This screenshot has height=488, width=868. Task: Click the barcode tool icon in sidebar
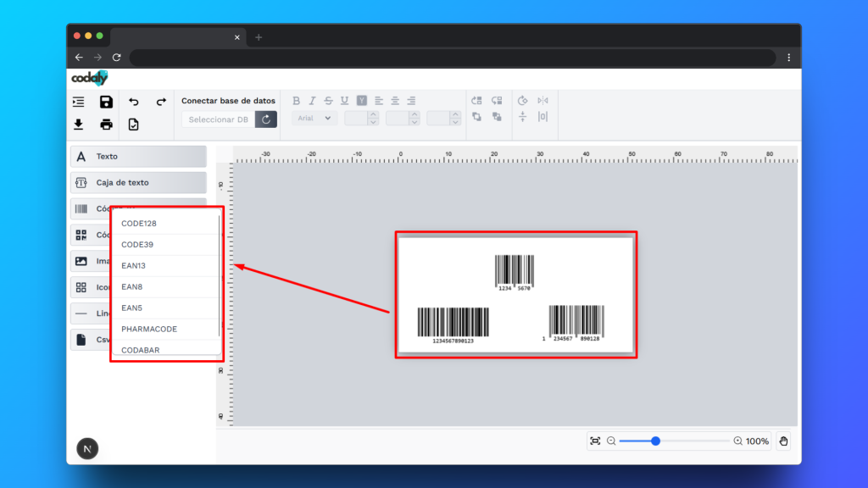coord(81,208)
